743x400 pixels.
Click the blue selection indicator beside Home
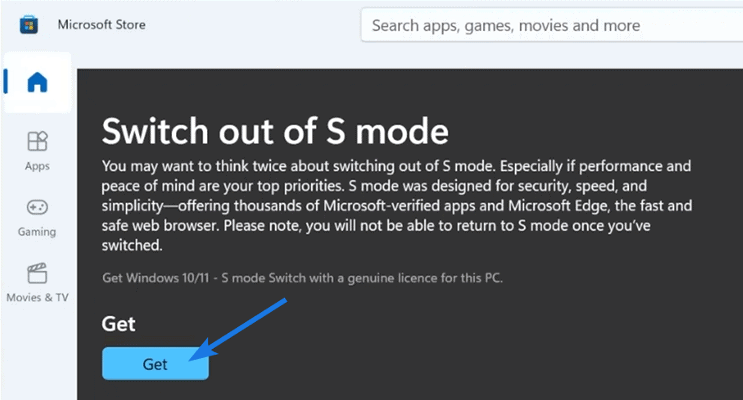pos(6,82)
